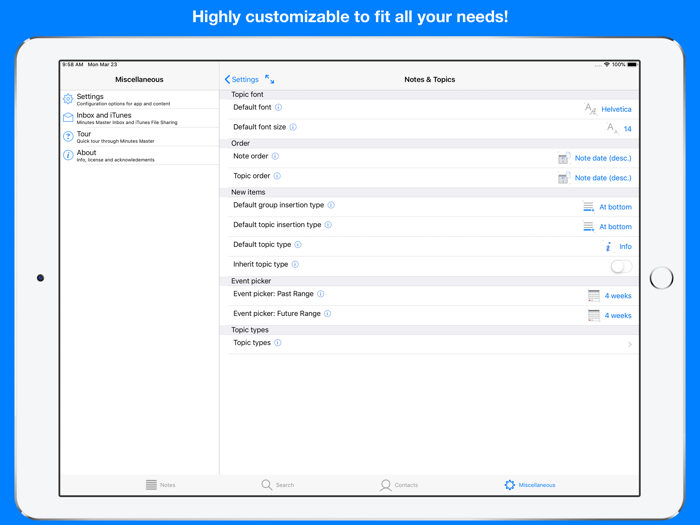Tap info icon beside Default font size

pyautogui.click(x=293, y=128)
